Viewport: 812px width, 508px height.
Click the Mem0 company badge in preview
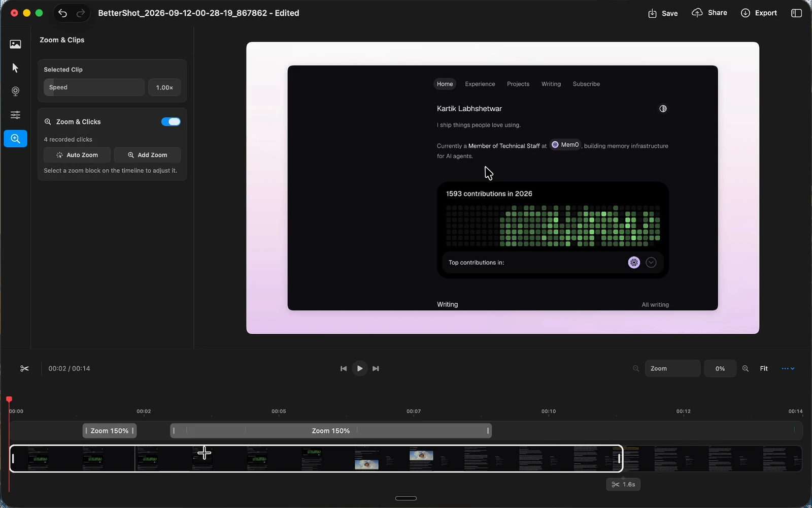[x=565, y=145]
